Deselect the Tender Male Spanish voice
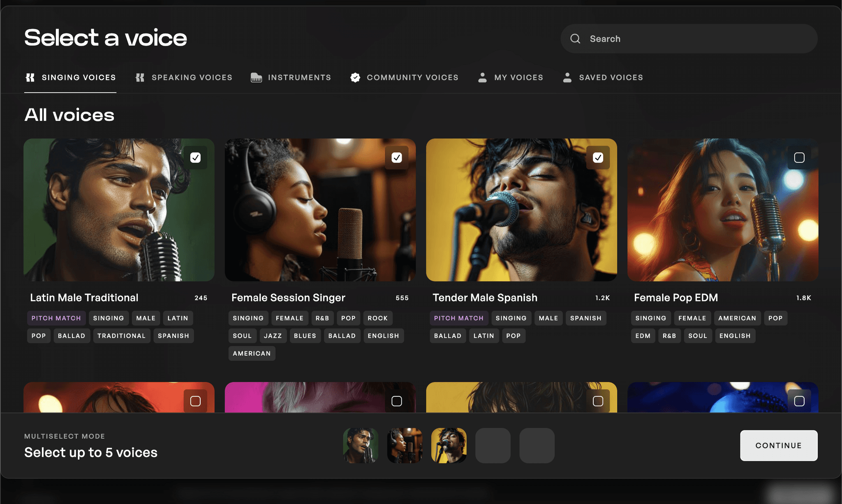The height and width of the screenshot is (504, 842). [598, 157]
